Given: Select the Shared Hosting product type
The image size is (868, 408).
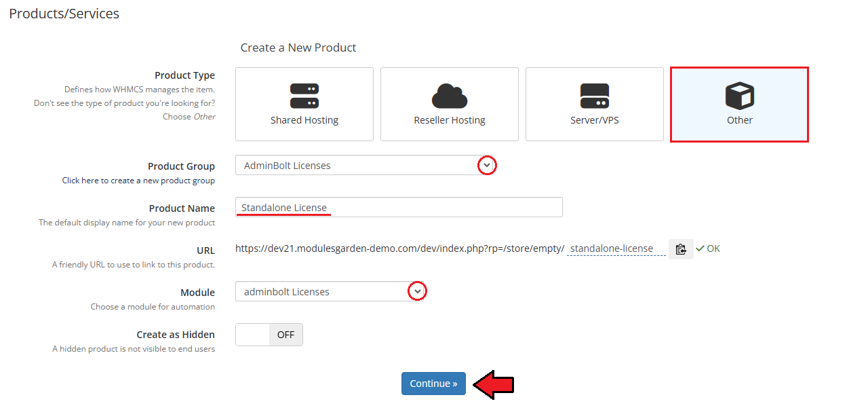Looking at the screenshot, I should [304, 104].
